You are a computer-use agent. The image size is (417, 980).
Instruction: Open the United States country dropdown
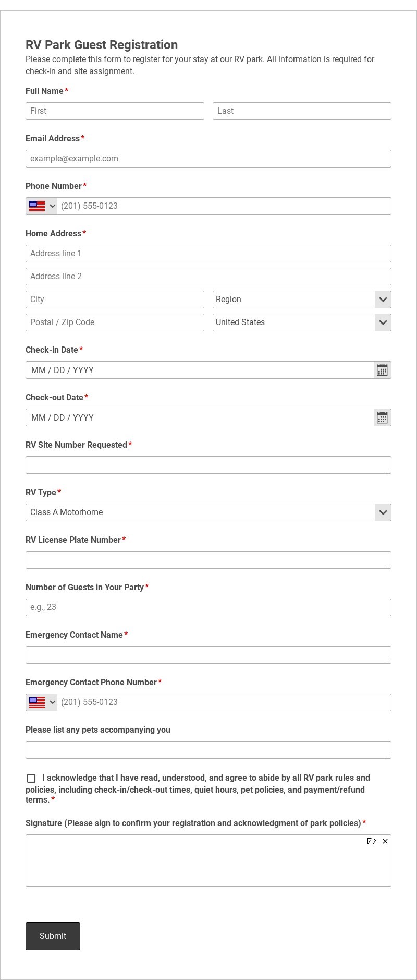tap(302, 322)
